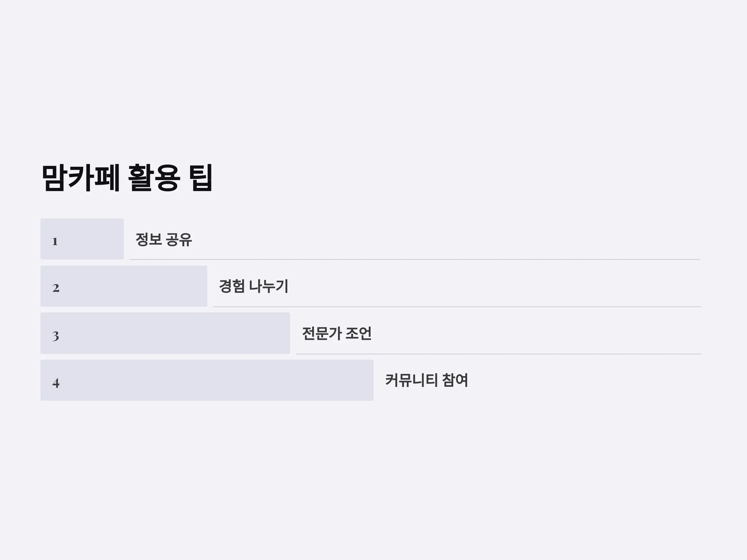Viewport: 747px width, 560px height.
Task: Click the number 2 in the second bar
Action: (56, 288)
